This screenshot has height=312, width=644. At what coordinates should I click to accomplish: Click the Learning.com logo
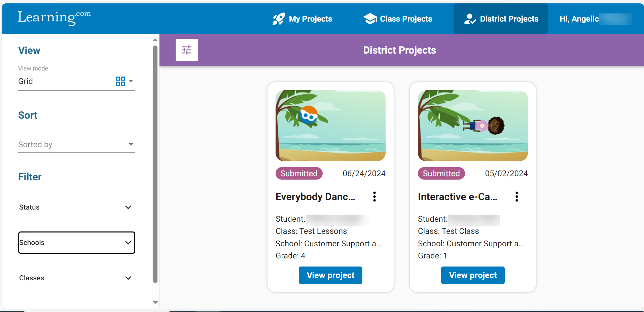[54, 18]
